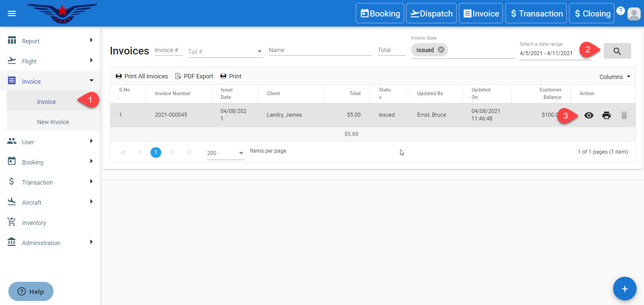Open the Columns dropdown
Image resolution: width=644 pixels, height=305 pixels.
point(615,77)
